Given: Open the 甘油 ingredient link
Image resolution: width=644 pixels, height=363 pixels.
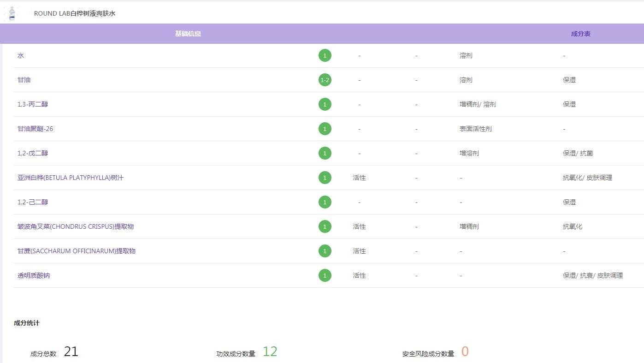Looking at the screenshot, I should [x=24, y=80].
